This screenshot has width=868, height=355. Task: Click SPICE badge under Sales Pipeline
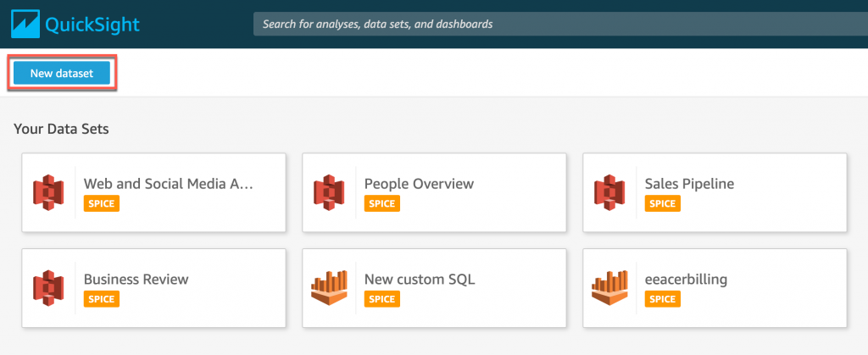point(662,203)
